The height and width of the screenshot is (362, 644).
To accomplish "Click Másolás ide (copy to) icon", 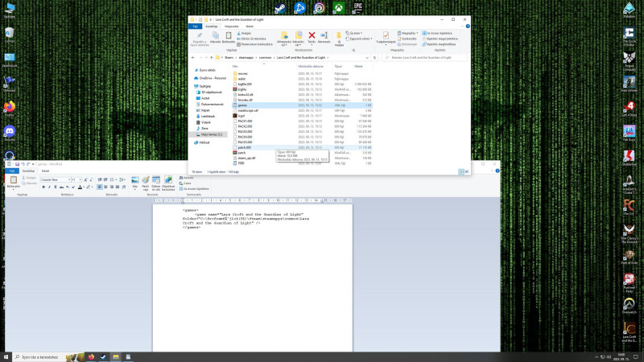I will coord(299,35).
